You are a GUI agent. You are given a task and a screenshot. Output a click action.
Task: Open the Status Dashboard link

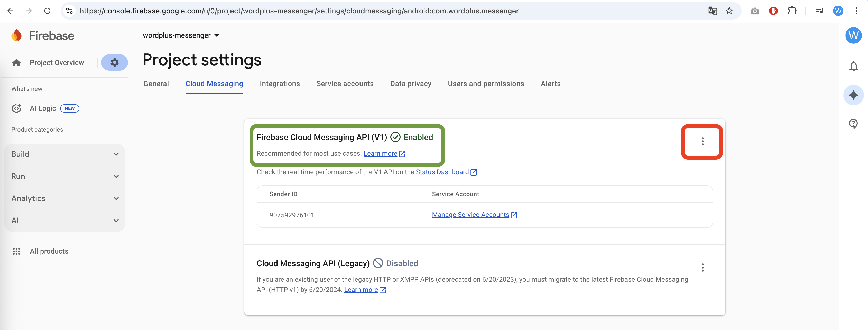442,172
